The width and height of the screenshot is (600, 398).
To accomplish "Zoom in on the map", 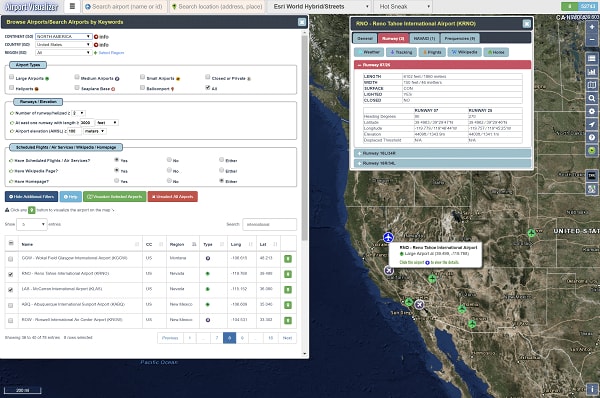I will point(592,27).
